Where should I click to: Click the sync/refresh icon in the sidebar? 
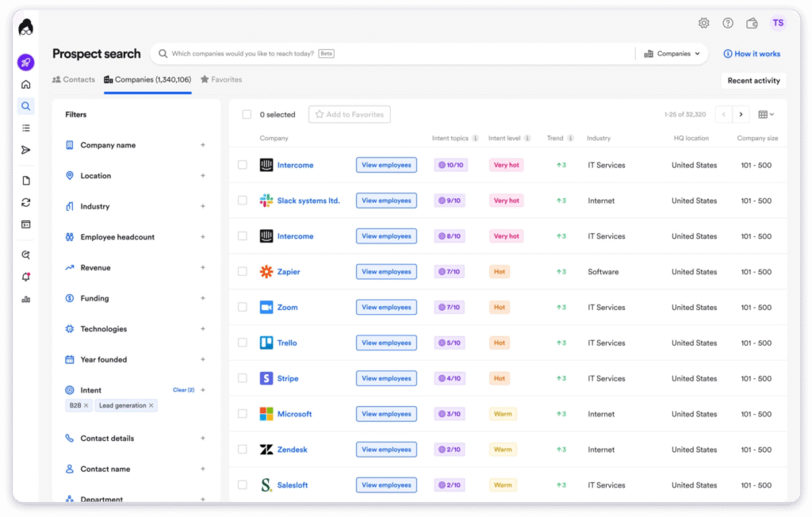coord(25,202)
